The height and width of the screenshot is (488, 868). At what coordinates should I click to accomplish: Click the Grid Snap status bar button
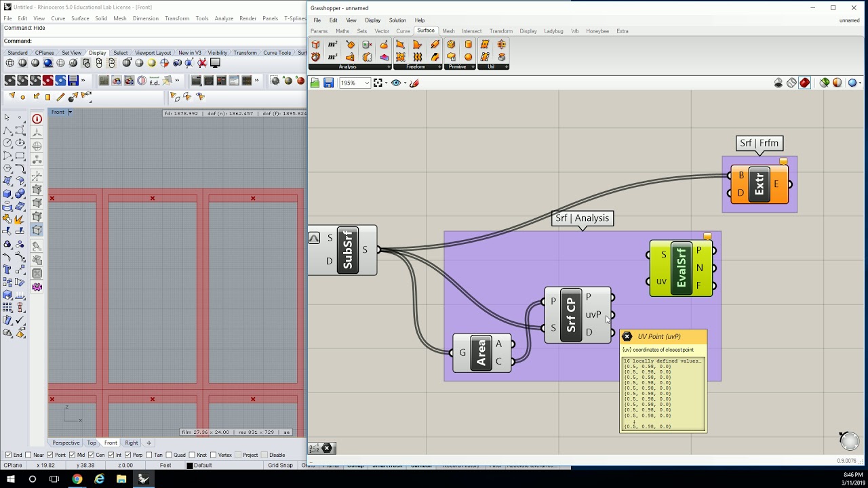coord(280,465)
